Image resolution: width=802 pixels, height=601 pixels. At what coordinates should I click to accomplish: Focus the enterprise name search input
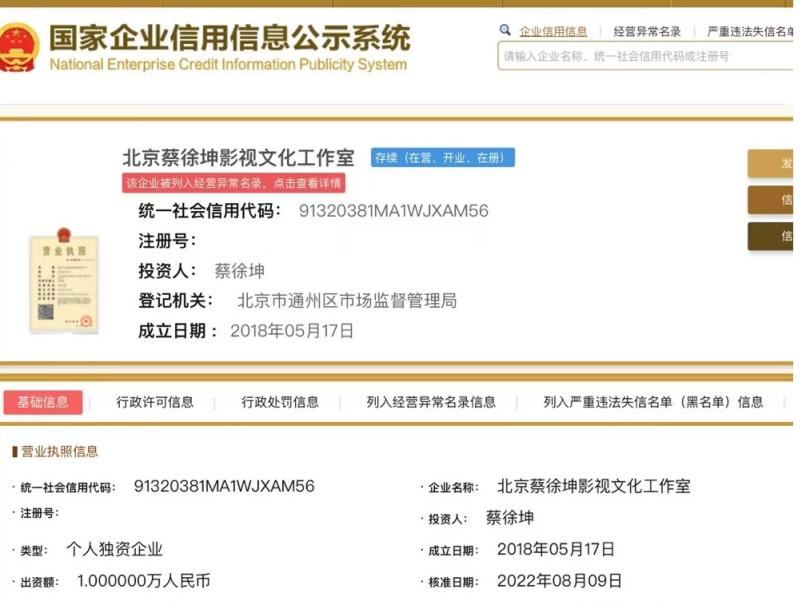coord(645,56)
